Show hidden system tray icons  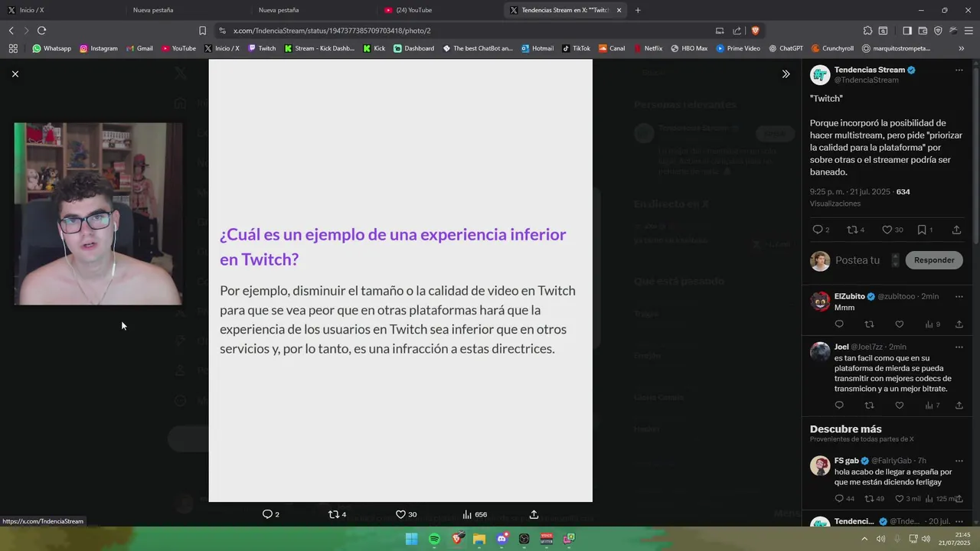[x=864, y=539]
